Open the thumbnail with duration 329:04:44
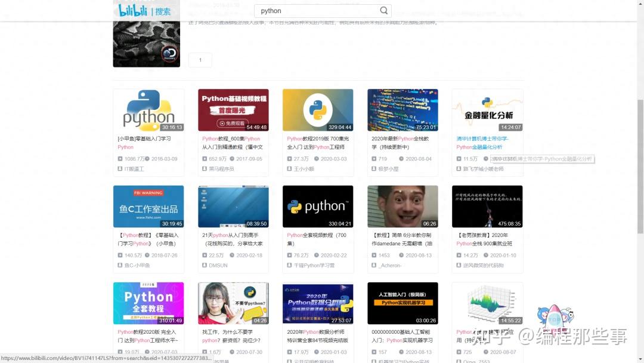Image resolution: width=644 pixels, height=363 pixels. 318,110
